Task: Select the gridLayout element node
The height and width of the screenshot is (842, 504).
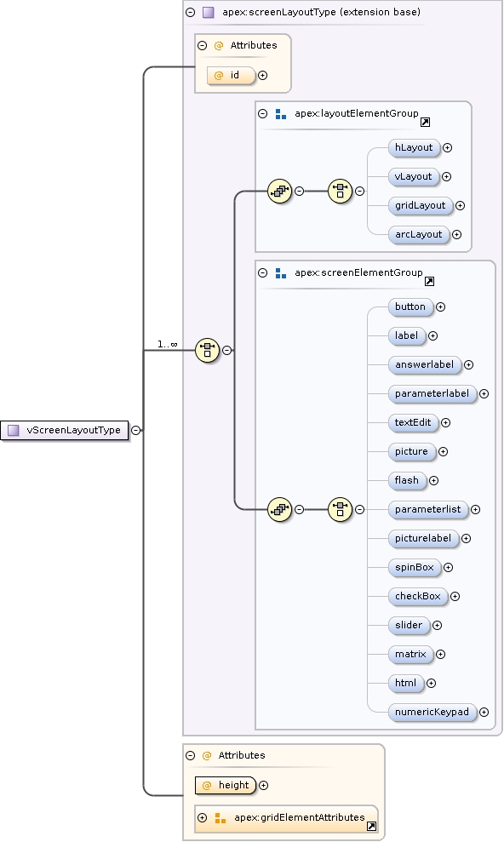Action: (x=421, y=206)
